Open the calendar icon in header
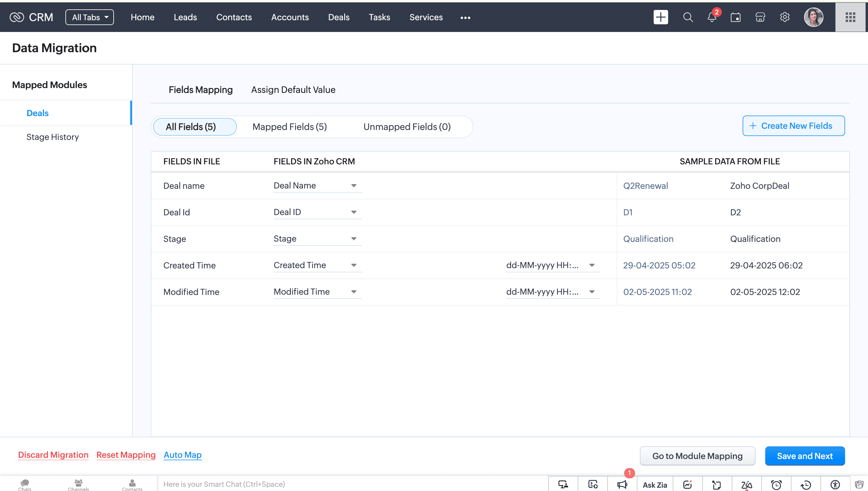The image size is (868, 491). [x=736, y=17]
